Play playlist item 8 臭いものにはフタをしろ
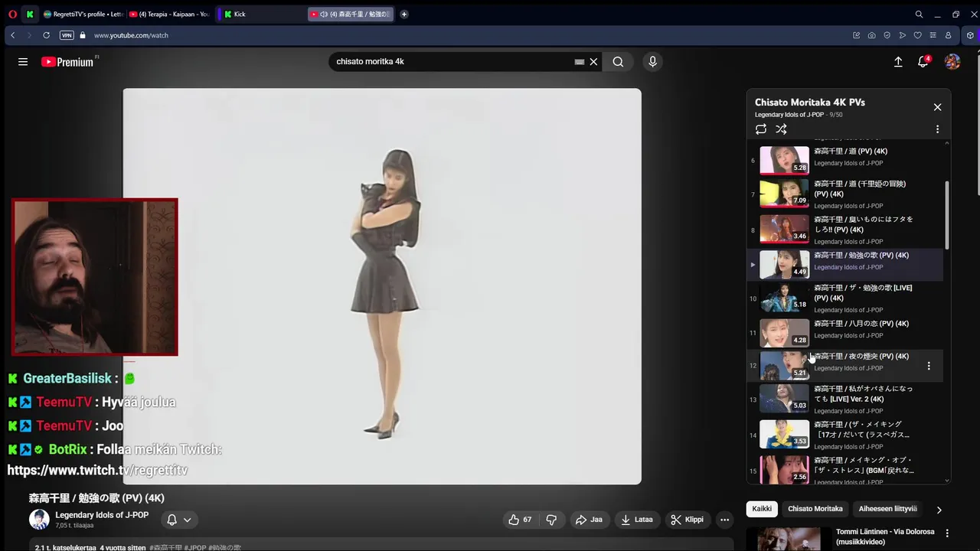This screenshot has width=980, height=551. click(844, 230)
